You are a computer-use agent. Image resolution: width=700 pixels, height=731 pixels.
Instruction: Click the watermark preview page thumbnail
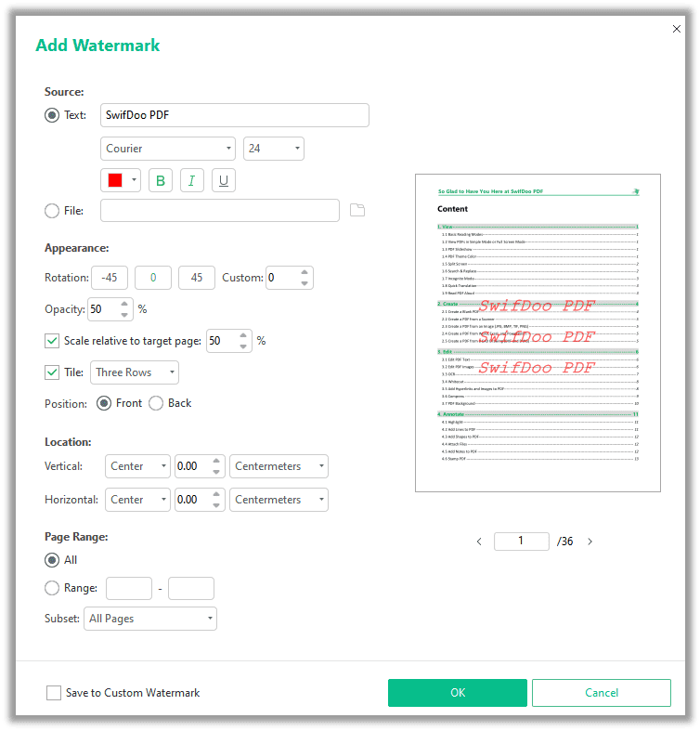[x=538, y=333]
